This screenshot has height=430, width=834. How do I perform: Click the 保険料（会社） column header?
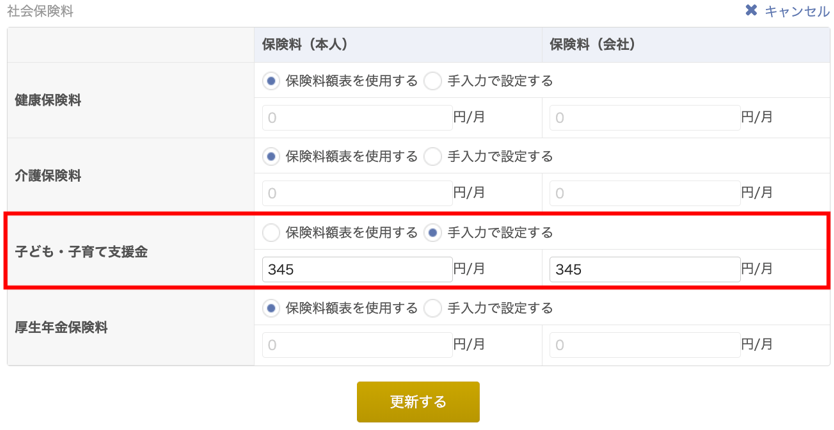(592, 45)
